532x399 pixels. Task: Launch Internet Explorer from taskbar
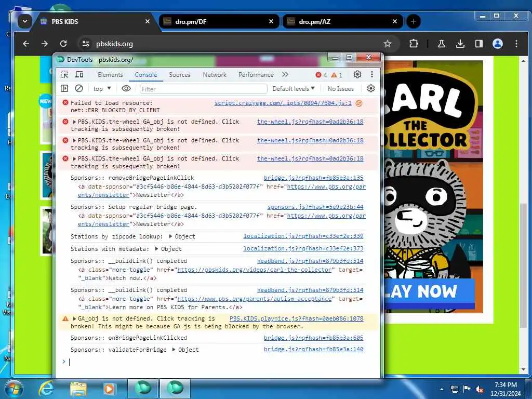point(46,389)
